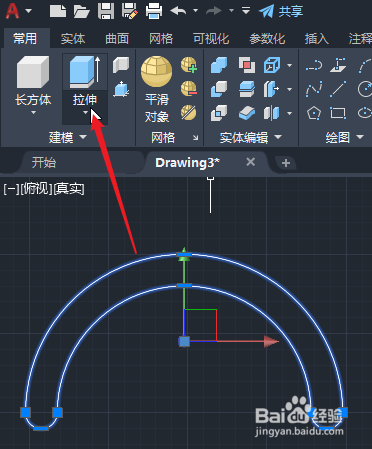Click the 共享 share button
The image size is (372, 449).
pyautogui.click(x=281, y=11)
